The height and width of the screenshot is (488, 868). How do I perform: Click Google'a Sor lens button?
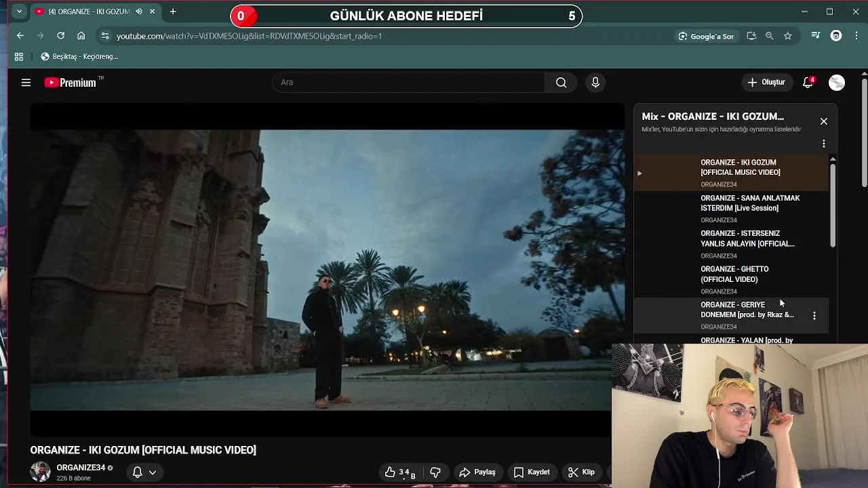(x=706, y=36)
